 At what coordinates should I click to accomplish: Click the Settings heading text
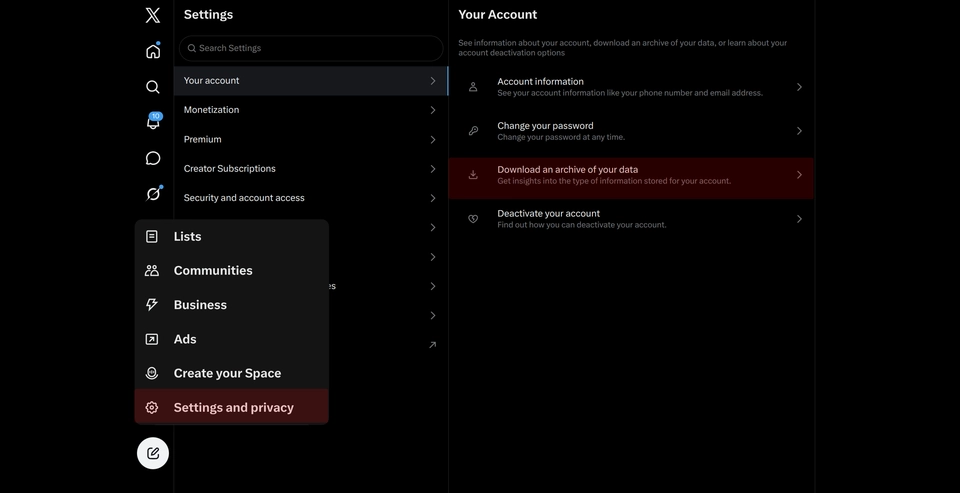click(208, 15)
